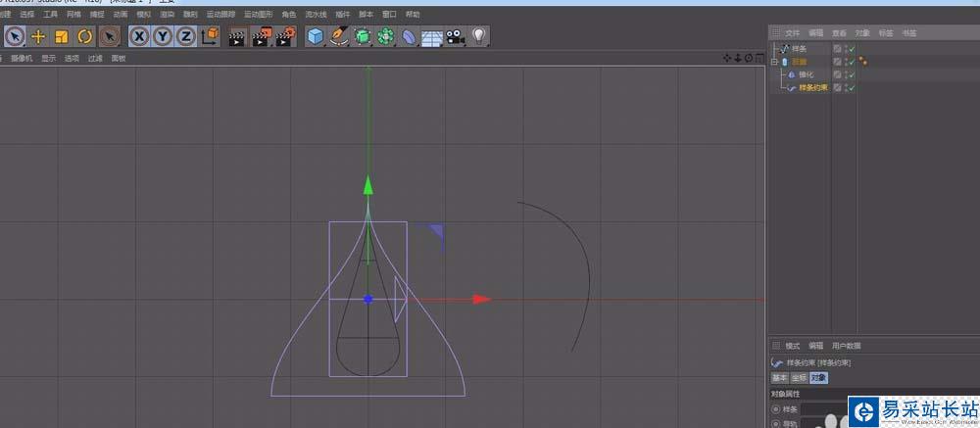The image size is (980, 428).
Task: Open the viewport 显示 menu
Action: point(49,58)
